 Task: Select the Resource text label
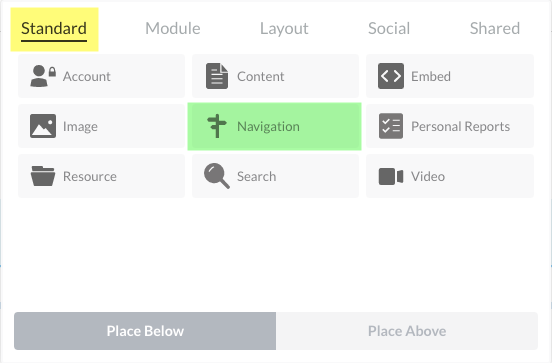click(90, 176)
